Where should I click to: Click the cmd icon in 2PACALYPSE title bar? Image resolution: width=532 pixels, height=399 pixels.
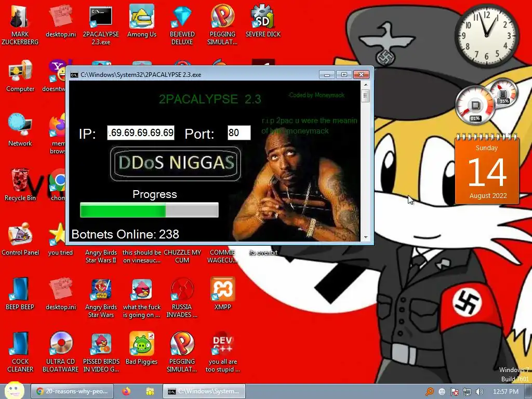click(74, 75)
